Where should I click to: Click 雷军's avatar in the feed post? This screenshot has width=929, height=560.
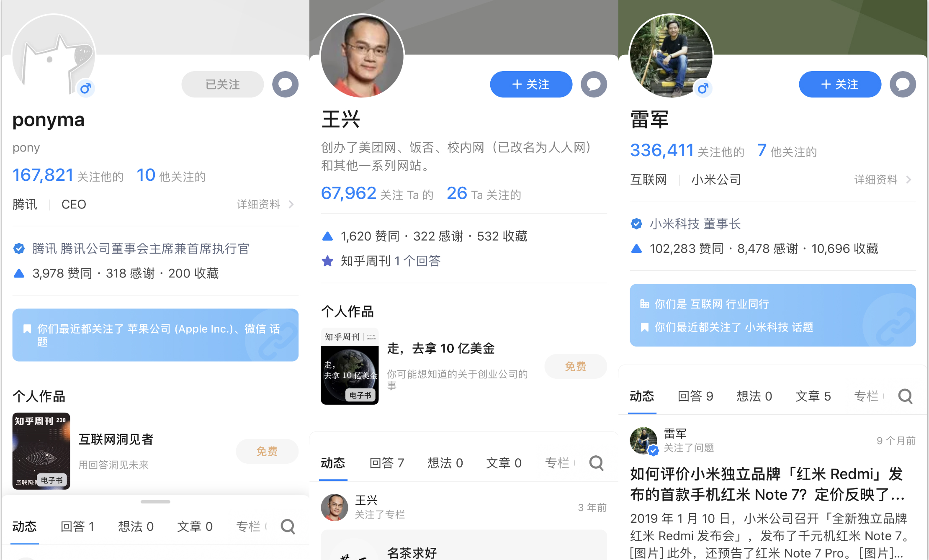pos(643,441)
